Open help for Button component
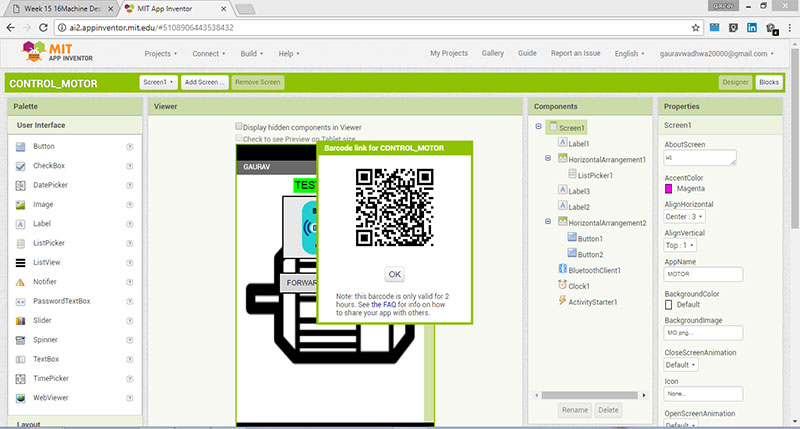800x429 pixels. (x=130, y=147)
